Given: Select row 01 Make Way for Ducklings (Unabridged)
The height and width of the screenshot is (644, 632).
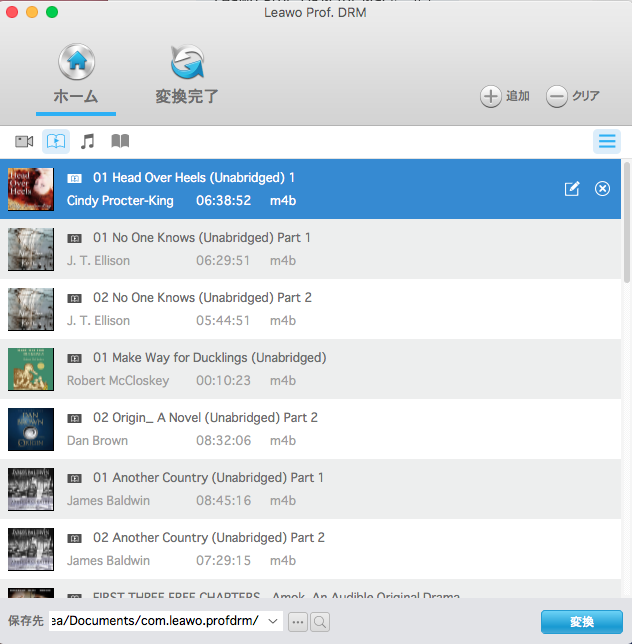Looking at the screenshot, I should tap(310, 369).
